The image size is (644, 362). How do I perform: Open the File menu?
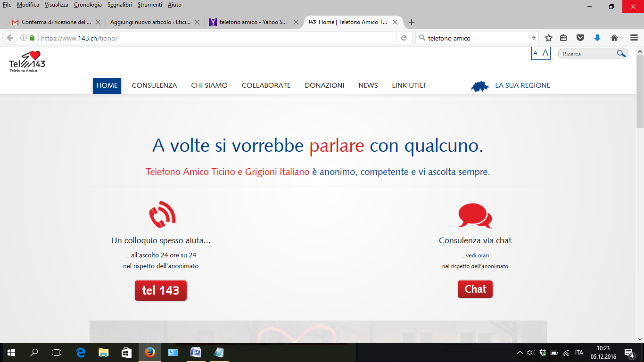pyautogui.click(x=7, y=5)
